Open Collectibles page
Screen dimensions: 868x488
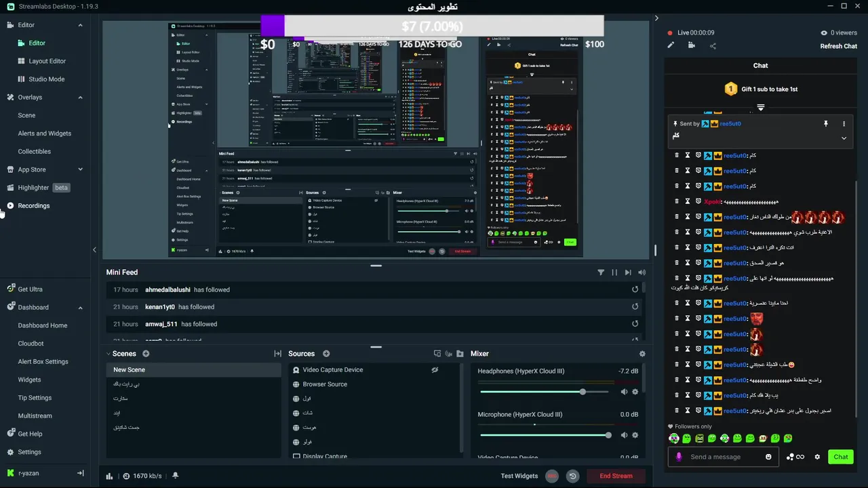[x=35, y=152]
